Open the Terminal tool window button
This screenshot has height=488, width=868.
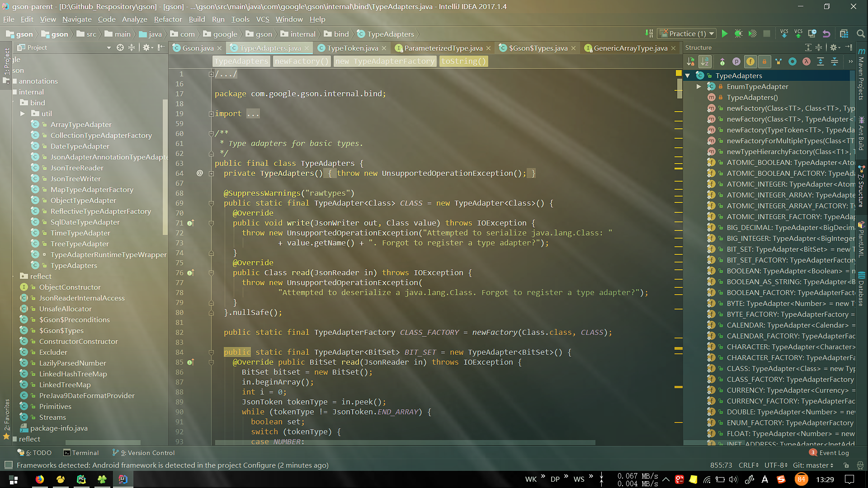coord(81,453)
